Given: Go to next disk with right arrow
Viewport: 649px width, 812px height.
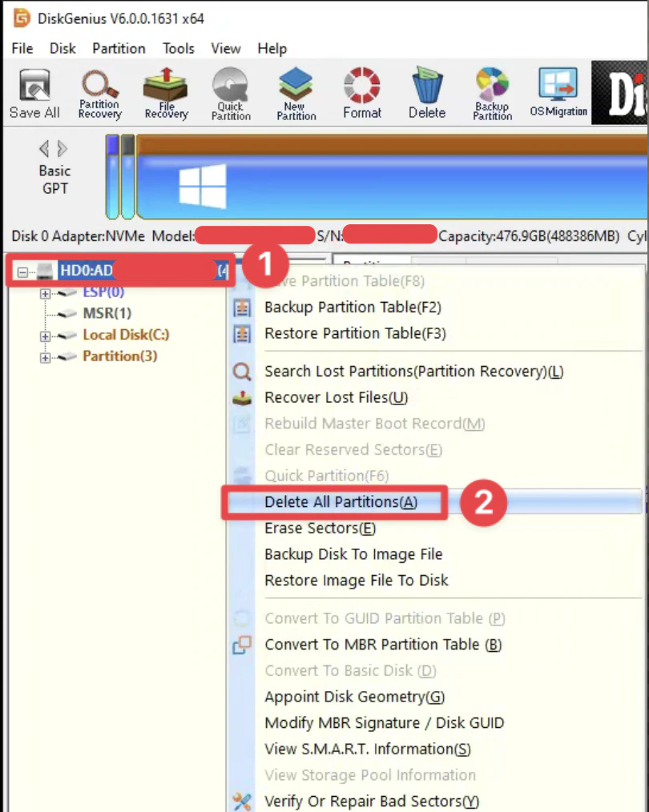Looking at the screenshot, I should [x=62, y=149].
